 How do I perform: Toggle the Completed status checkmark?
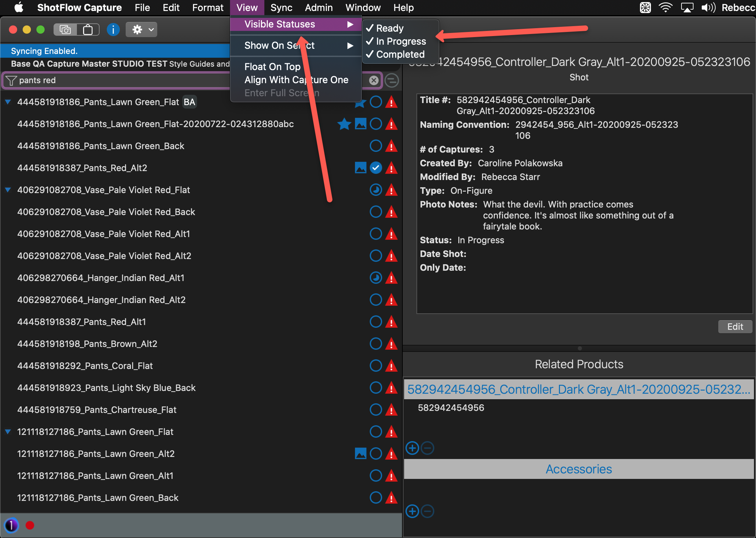pyautogui.click(x=400, y=54)
